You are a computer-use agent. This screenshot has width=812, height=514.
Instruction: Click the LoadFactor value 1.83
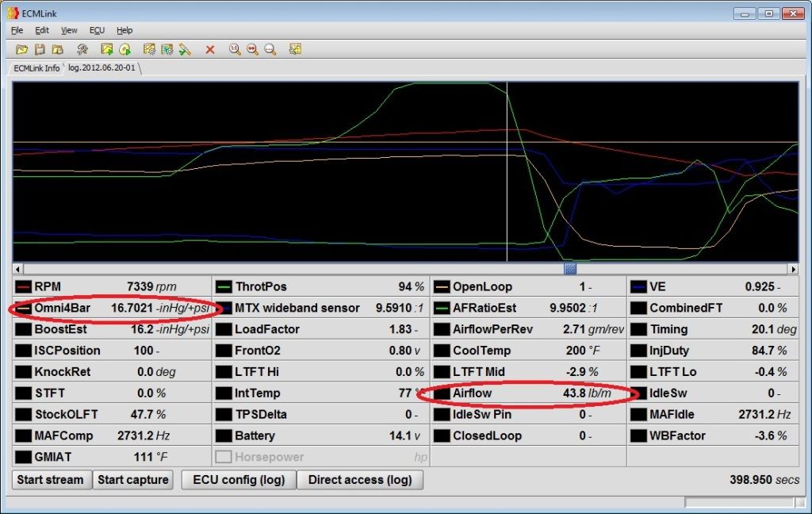pyautogui.click(x=404, y=329)
